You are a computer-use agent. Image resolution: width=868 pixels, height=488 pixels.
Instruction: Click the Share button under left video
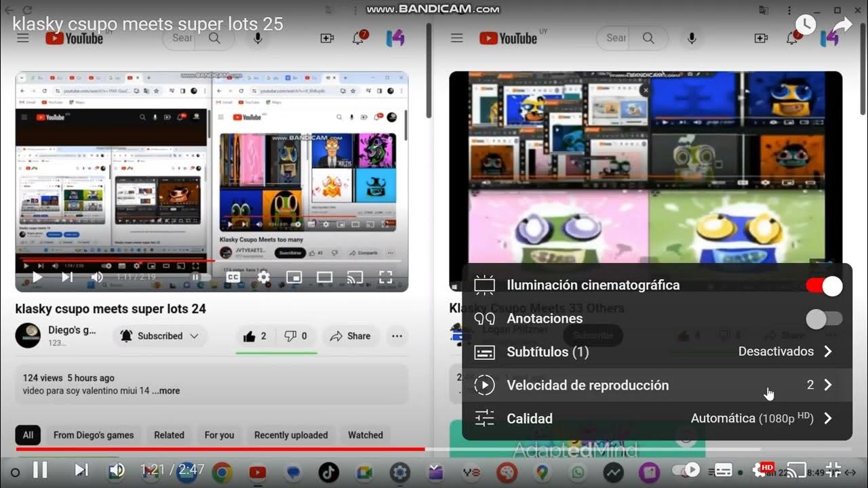coord(350,336)
